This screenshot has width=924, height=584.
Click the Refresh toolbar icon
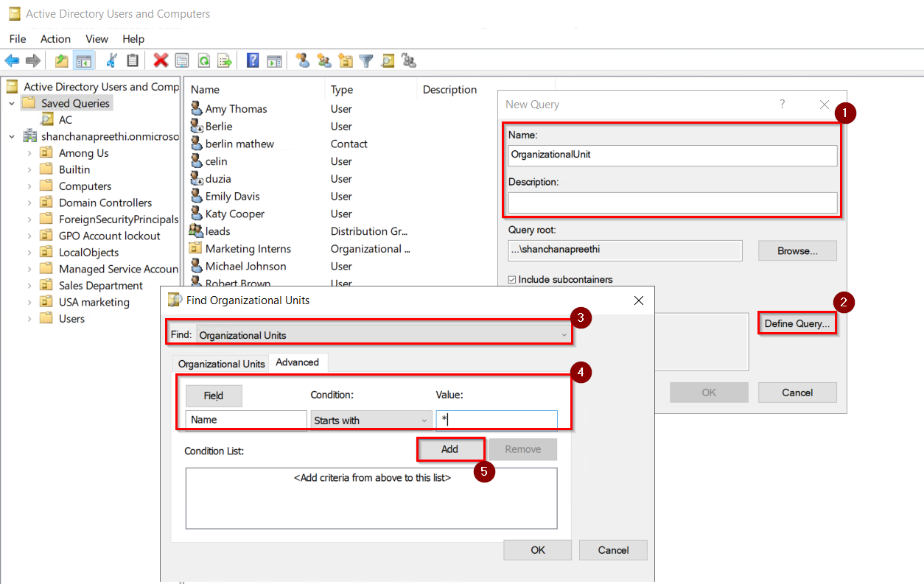click(203, 60)
